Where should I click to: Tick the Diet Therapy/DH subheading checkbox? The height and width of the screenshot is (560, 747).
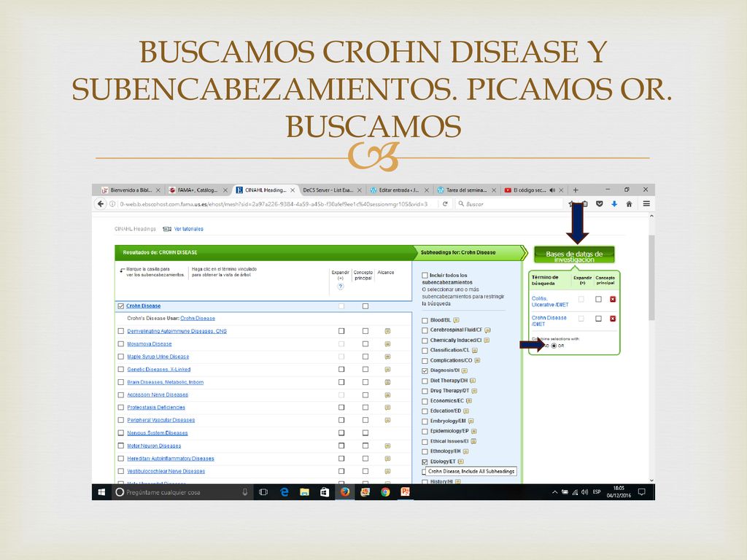pyautogui.click(x=425, y=381)
